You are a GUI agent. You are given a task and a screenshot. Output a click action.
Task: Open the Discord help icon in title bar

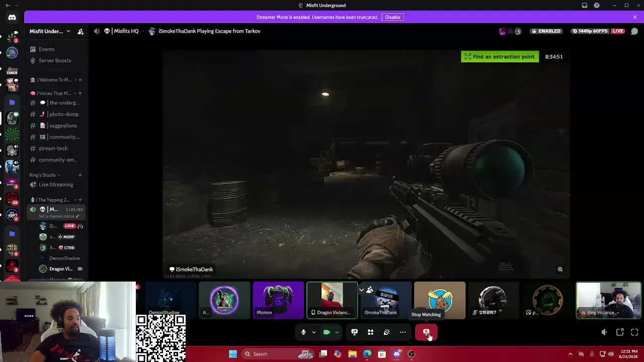coord(597,6)
